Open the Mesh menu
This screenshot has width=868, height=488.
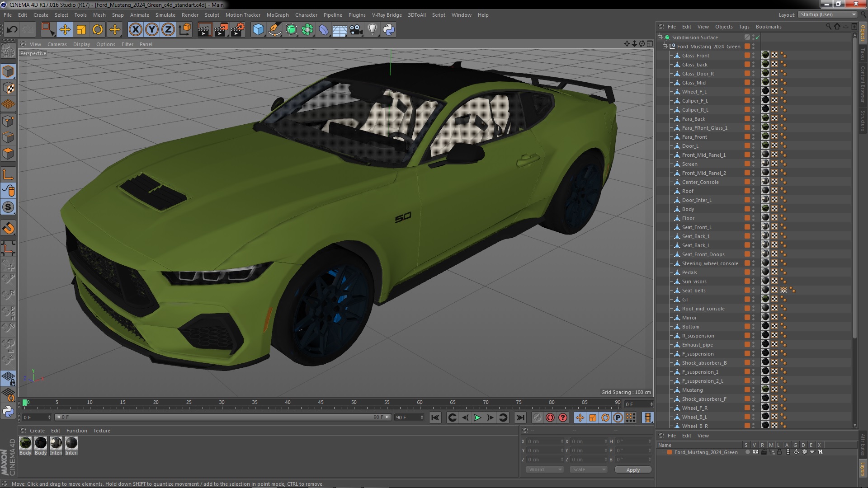coord(99,15)
